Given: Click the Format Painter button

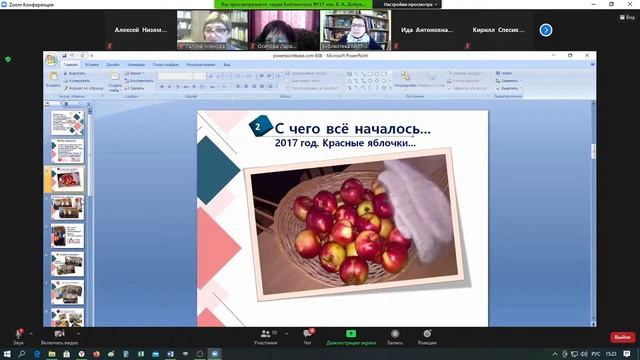Looking at the screenshot, I should coord(84,88).
